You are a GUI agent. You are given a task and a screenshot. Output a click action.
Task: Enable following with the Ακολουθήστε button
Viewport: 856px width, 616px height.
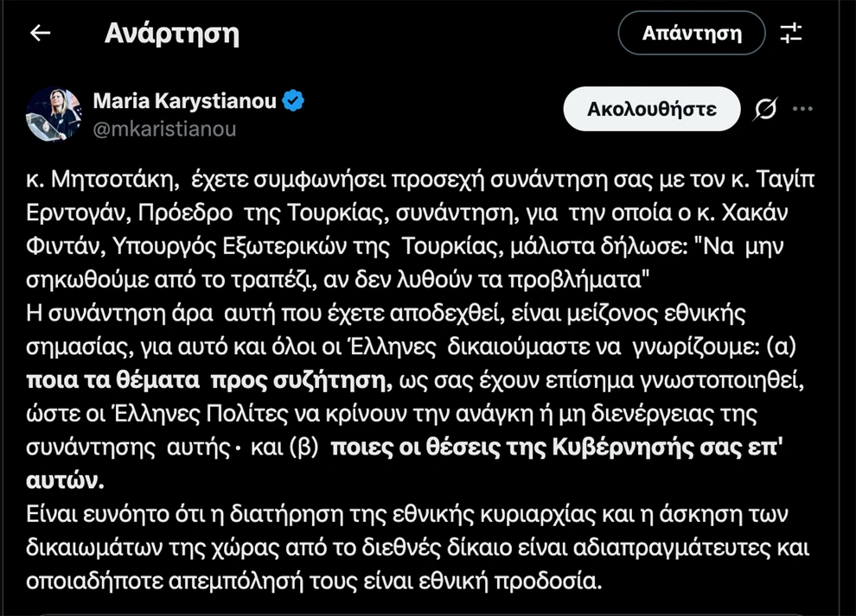(651, 109)
